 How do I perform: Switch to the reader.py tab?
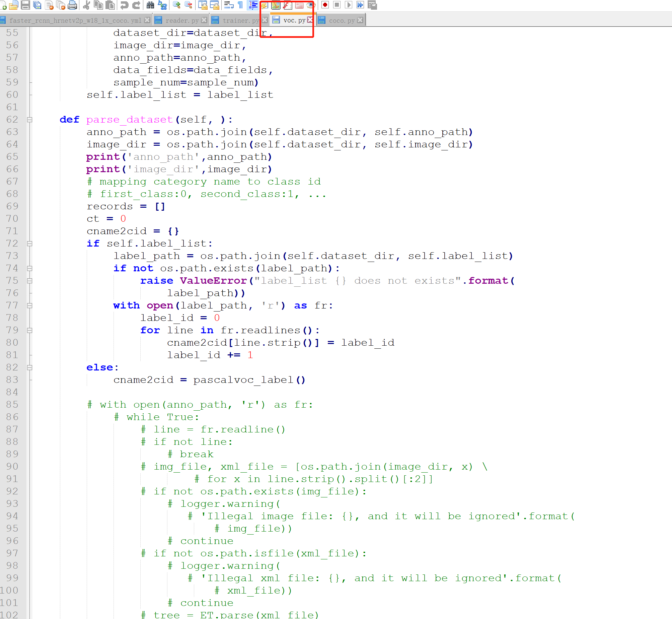coord(181,20)
